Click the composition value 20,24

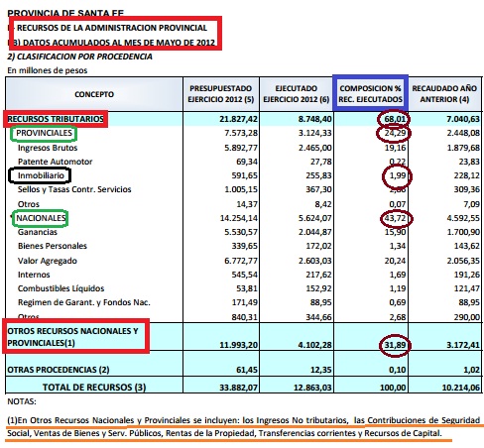(395, 261)
